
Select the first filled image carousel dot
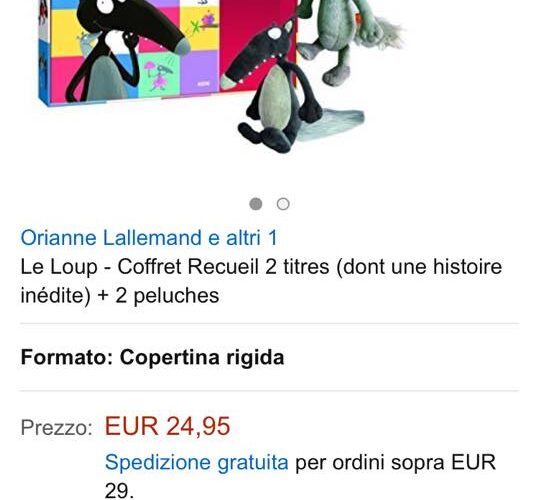255,204
